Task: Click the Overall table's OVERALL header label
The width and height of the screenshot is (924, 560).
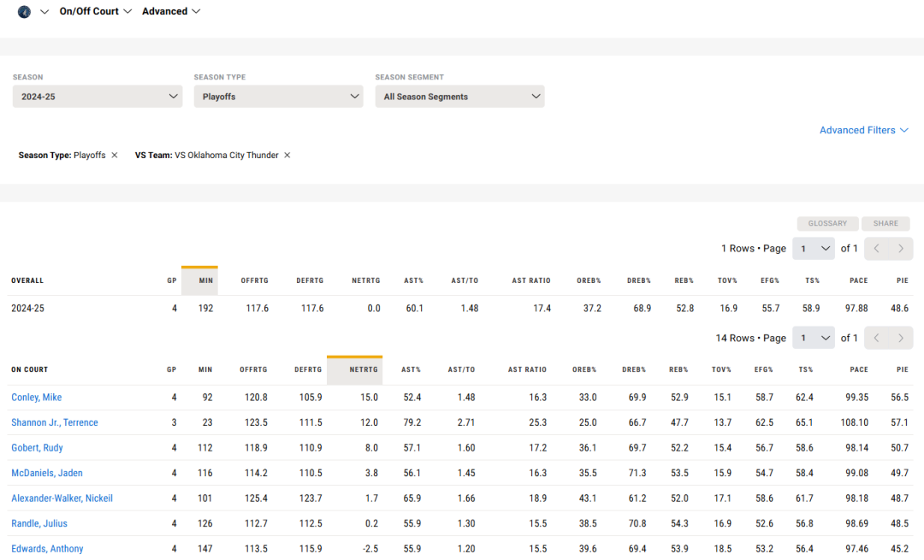Action: click(x=27, y=281)
